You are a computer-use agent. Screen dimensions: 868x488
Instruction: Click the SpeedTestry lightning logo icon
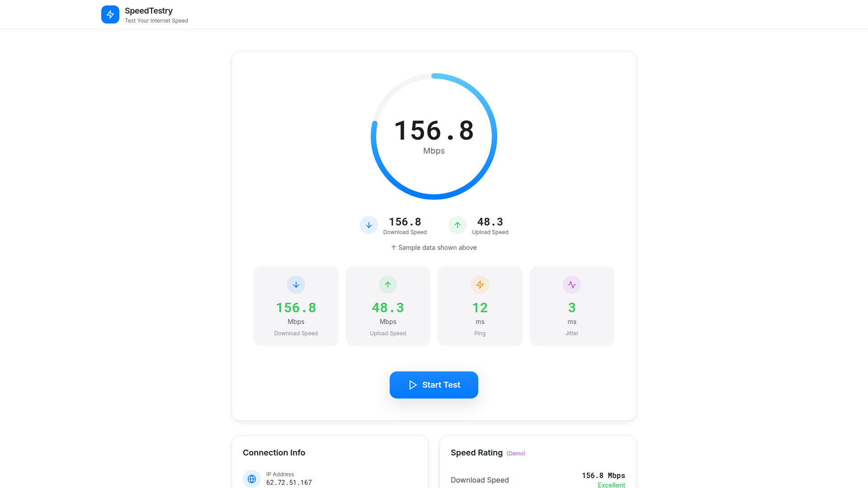(110, 14)
